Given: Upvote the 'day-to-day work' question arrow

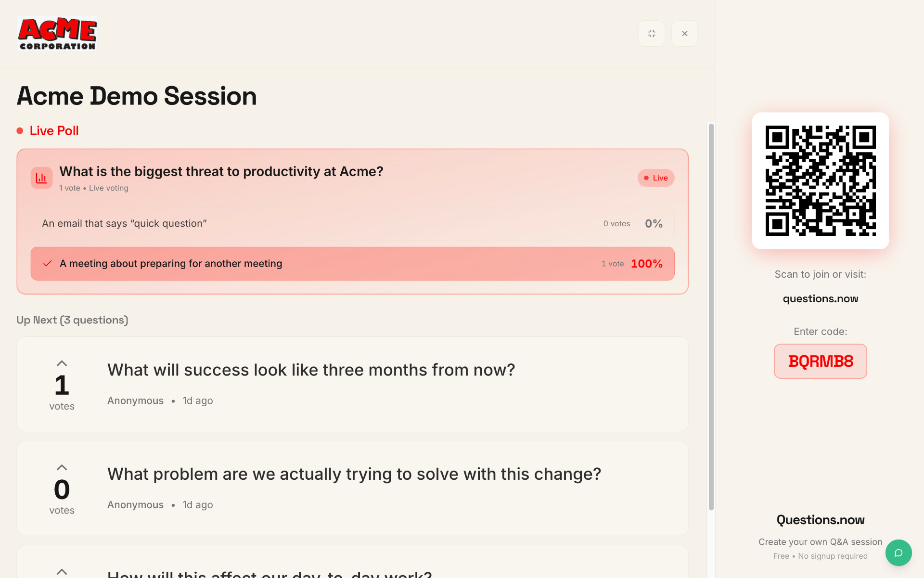Looking at the screenshot, I should pos(62,572).
